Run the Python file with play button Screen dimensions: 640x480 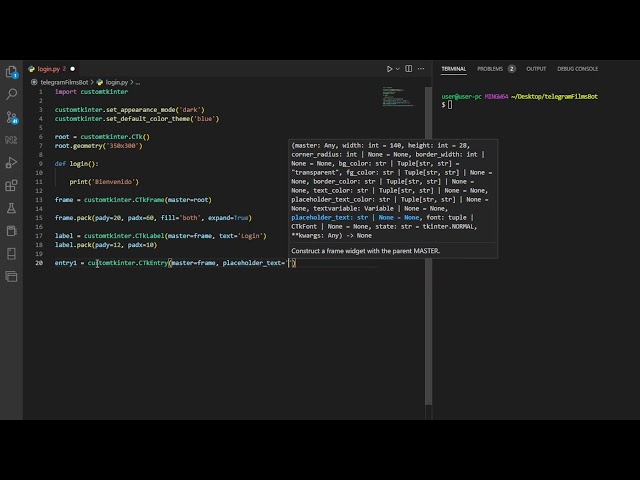click(x=389, y=69)
